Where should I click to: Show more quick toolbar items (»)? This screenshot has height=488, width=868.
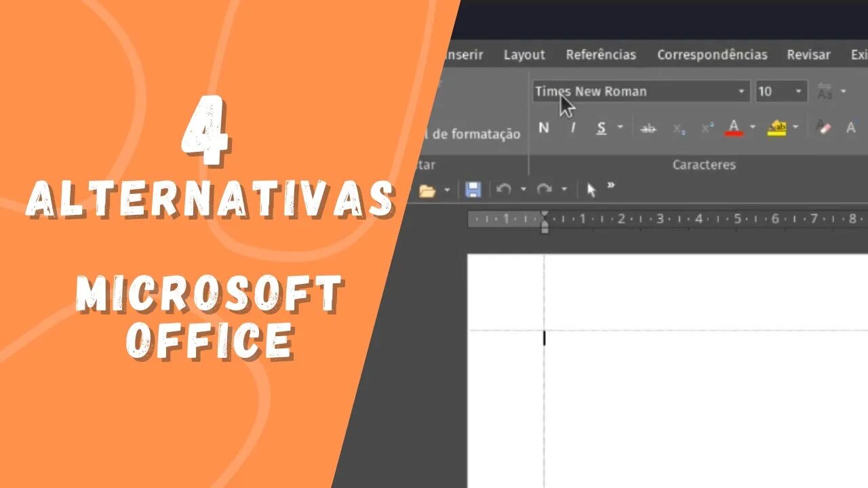coord(611,185)
